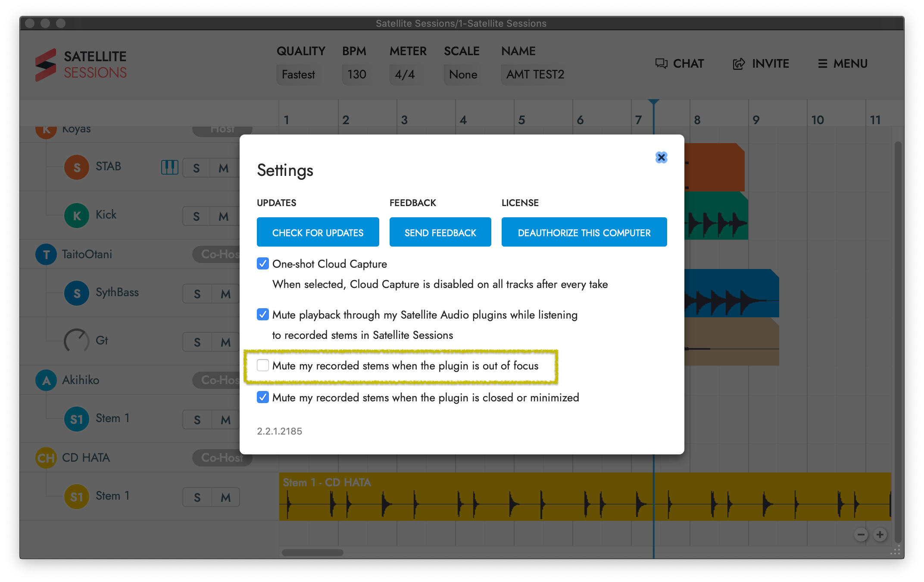
Task: Solo CD HATA's Stem 1 track
Action: [x=197, y=498]
